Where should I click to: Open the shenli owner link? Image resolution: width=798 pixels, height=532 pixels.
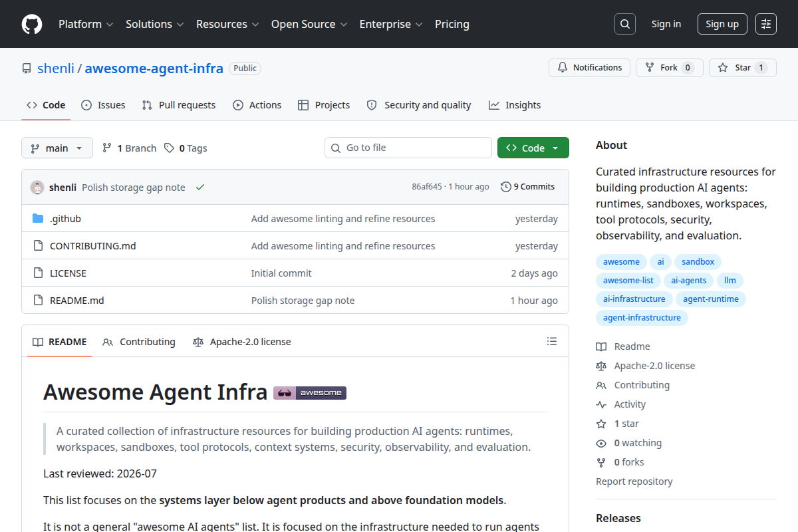click(57, 68)
